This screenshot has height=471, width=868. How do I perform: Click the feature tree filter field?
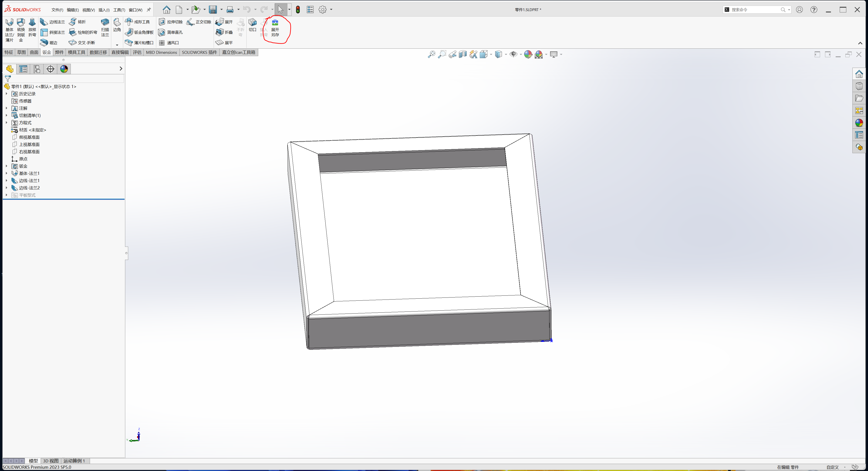tap(64, 78)
